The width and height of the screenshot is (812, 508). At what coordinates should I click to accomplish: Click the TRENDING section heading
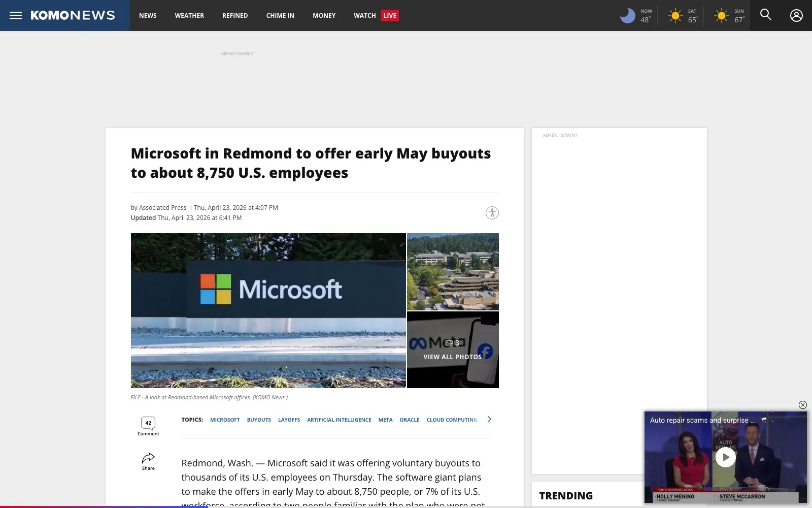566,496
